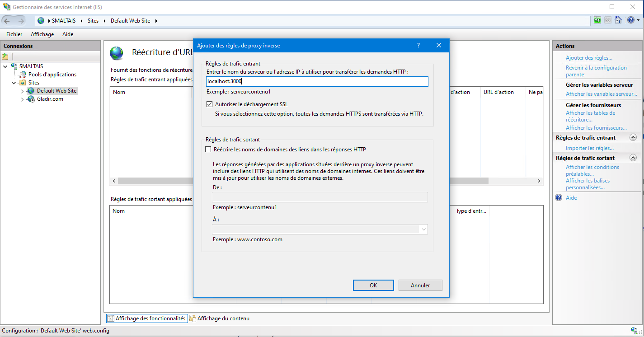Viewport: 644px width, 337px height.
Task: Collapse the Sites tree node
Action: tap(14, 83)
